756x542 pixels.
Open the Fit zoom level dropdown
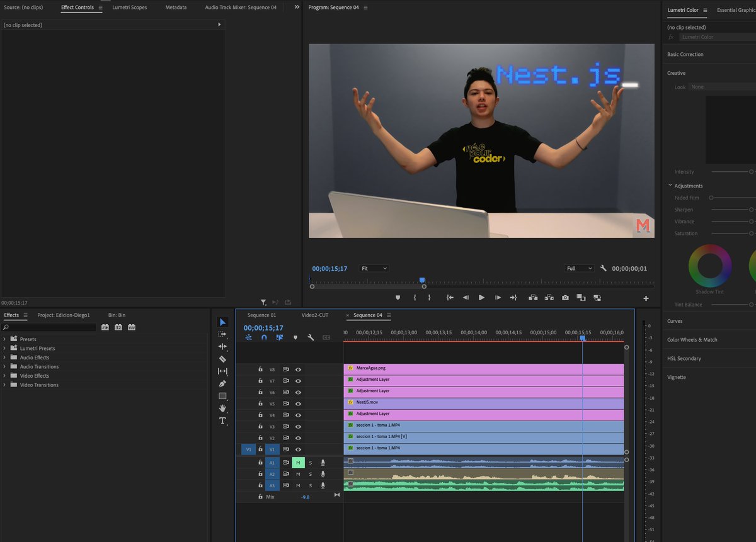pos(374,268)
